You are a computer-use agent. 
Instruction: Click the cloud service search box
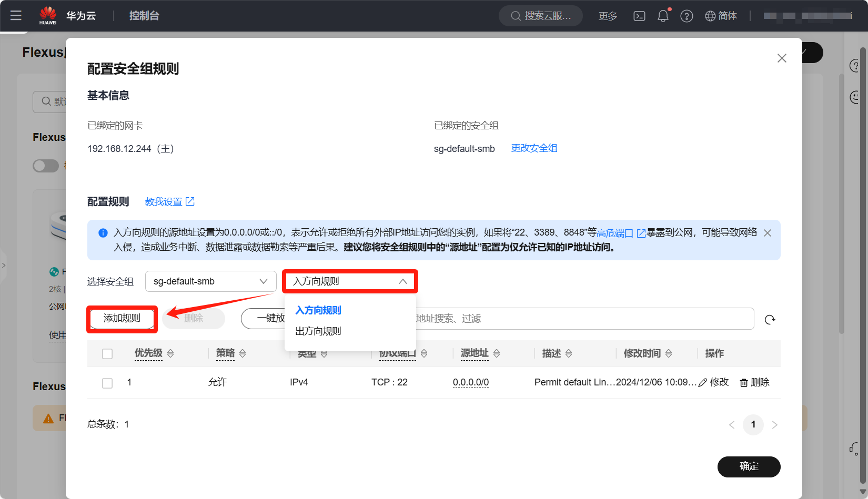541,16
